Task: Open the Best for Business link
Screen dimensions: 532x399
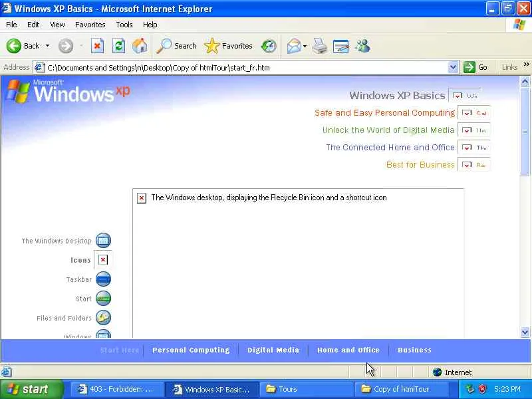Action: (420, 165)
